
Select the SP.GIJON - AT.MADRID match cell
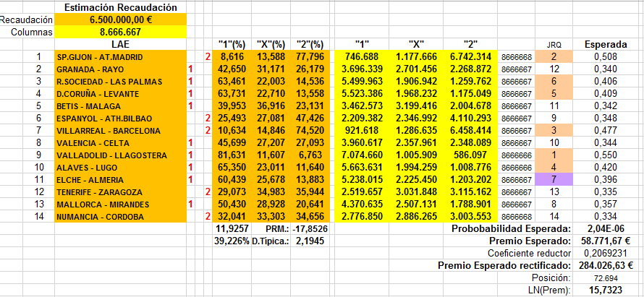pyautogui.click(x=120, y=57)
